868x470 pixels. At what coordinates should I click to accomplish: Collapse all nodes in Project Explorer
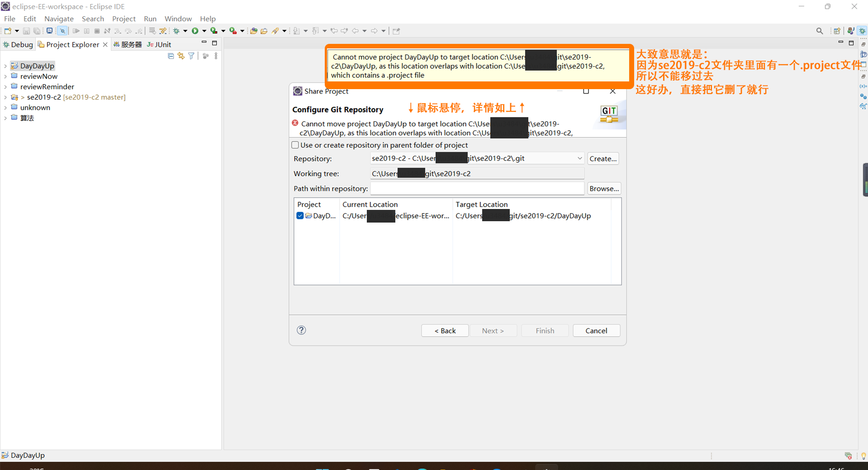171,56
